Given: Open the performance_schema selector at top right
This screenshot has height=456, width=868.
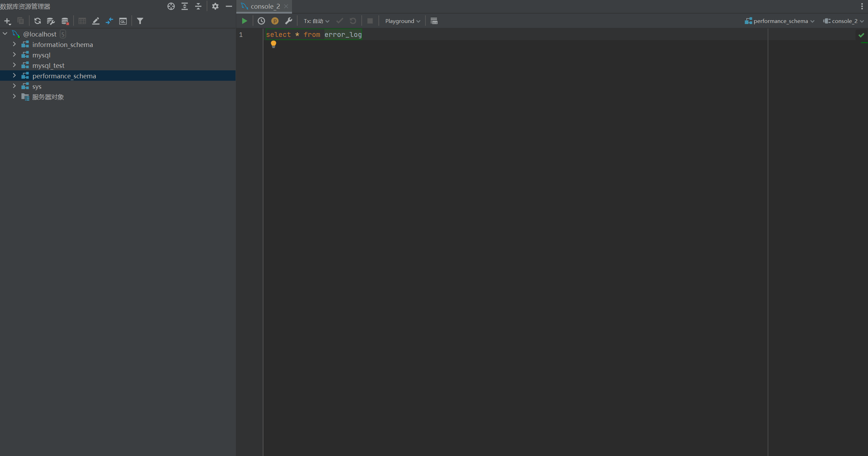Looking at the screenshot, I should (x=780, y=21).
